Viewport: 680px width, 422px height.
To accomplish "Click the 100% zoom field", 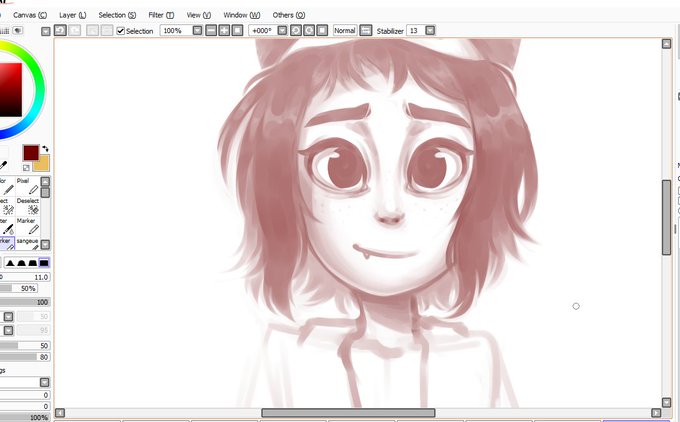I will [176, 31].
